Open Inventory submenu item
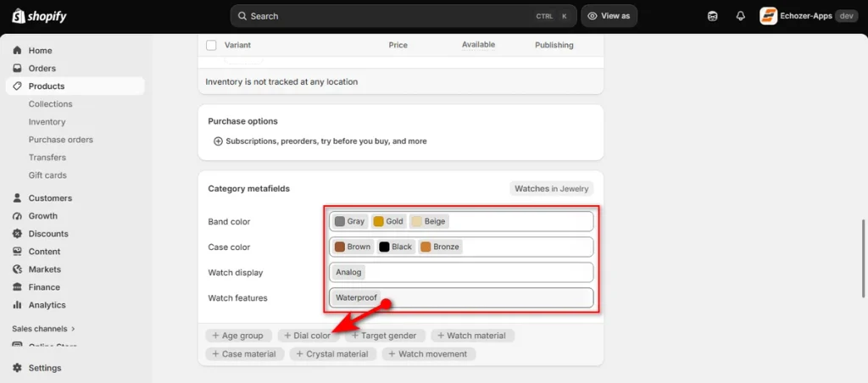Screen dimensions: 868x383 [47, 122]
